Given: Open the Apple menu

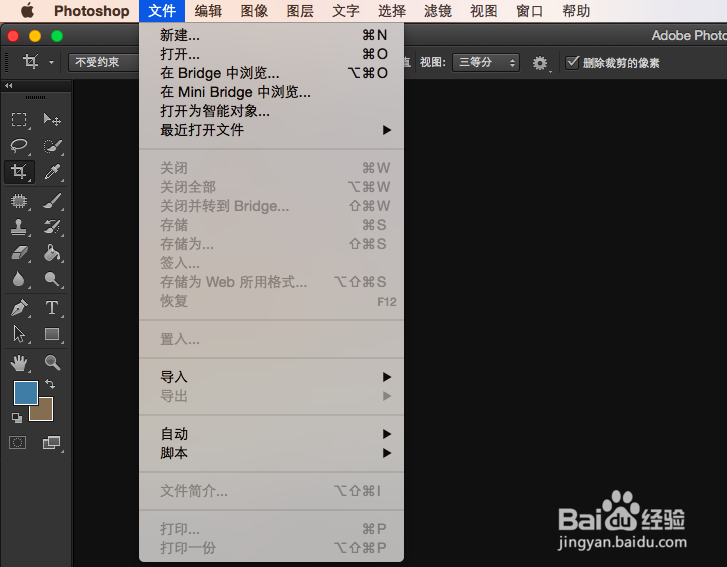Looking at the screenshot, I should (27, 10).
